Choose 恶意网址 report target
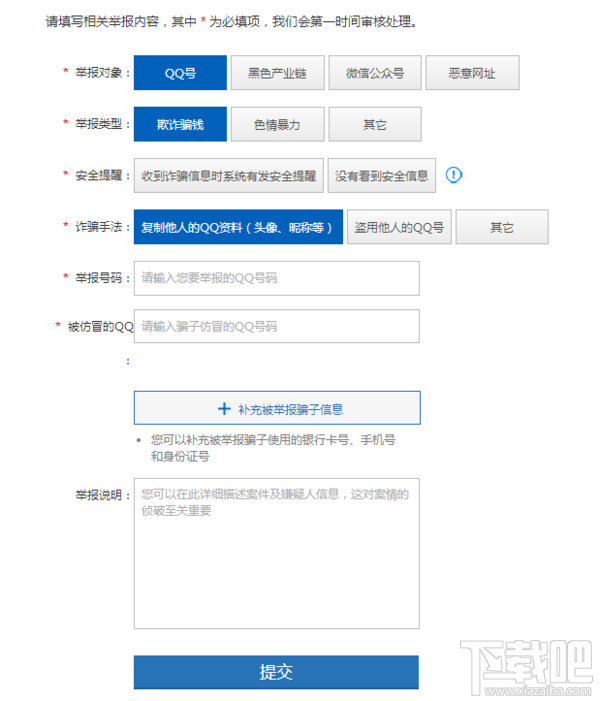 (x=472, y=73)
